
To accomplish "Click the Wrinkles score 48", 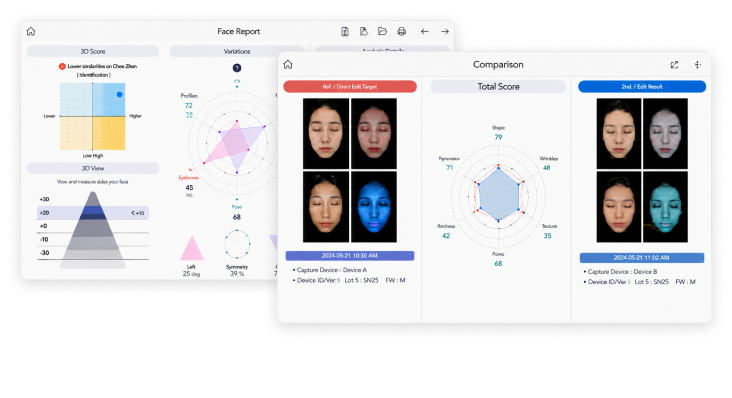I will point(547,168).
